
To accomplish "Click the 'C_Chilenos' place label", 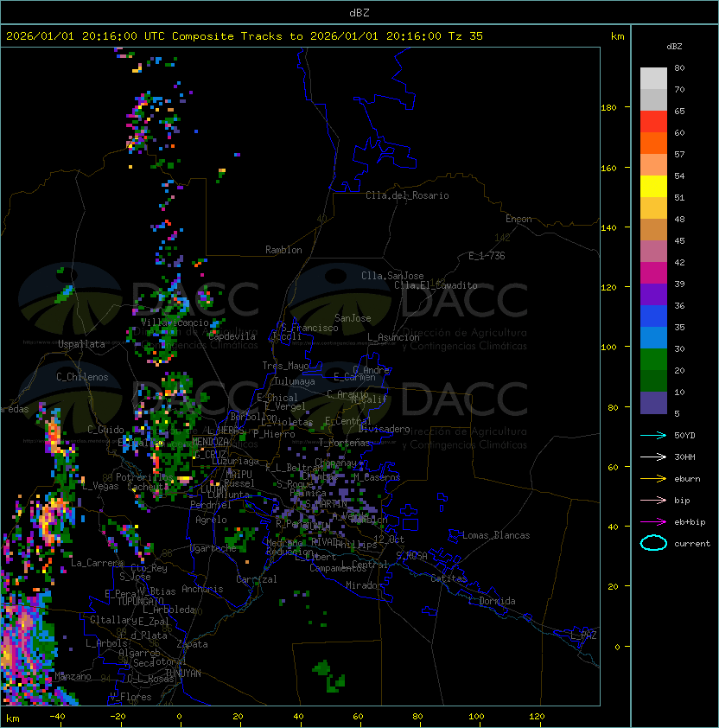I will click(82, 377).
